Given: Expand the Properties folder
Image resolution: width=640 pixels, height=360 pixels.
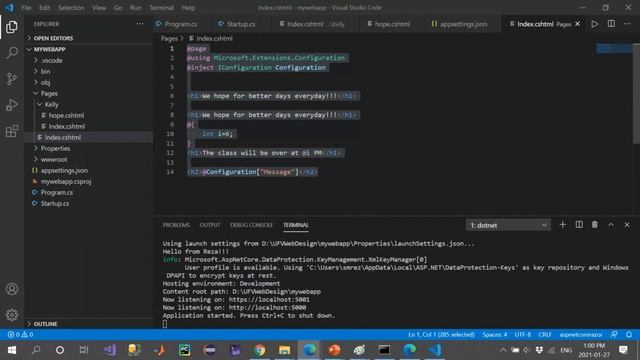Looking at the screenshot, I should 55,149.
